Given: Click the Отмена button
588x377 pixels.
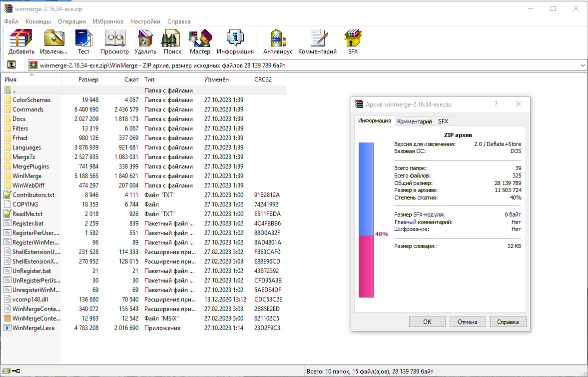Looking at the screenshot, I should click(468, 322).
